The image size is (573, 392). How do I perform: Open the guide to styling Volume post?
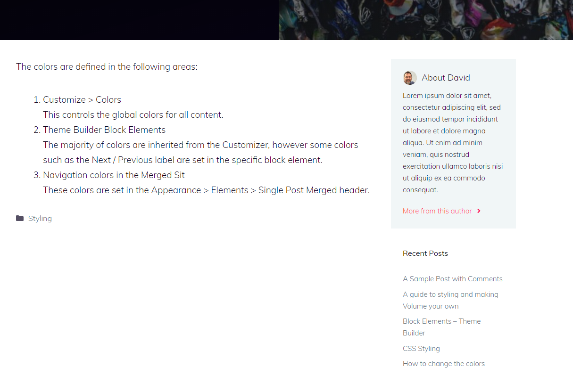coord(450,300)
